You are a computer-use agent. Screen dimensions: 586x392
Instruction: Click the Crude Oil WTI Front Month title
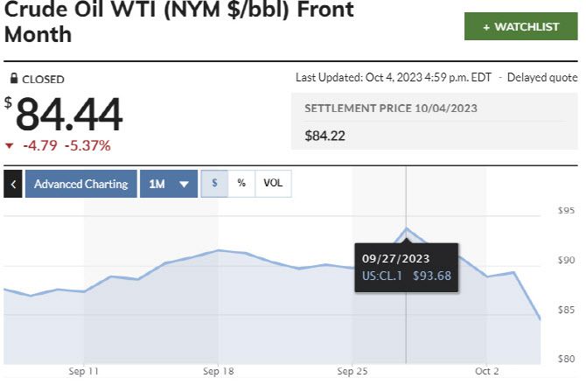tap(179, 23)
